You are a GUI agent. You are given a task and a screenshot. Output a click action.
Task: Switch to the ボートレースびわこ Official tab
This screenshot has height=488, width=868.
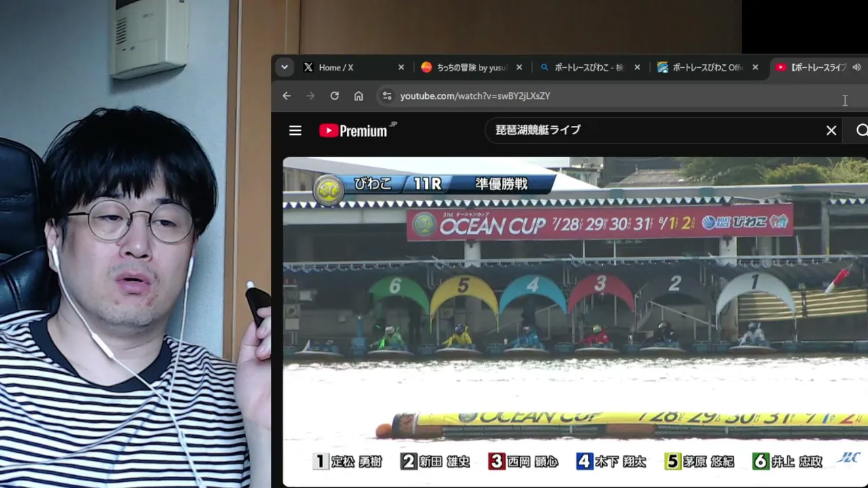pyautogui.click(x=707, y=68)
